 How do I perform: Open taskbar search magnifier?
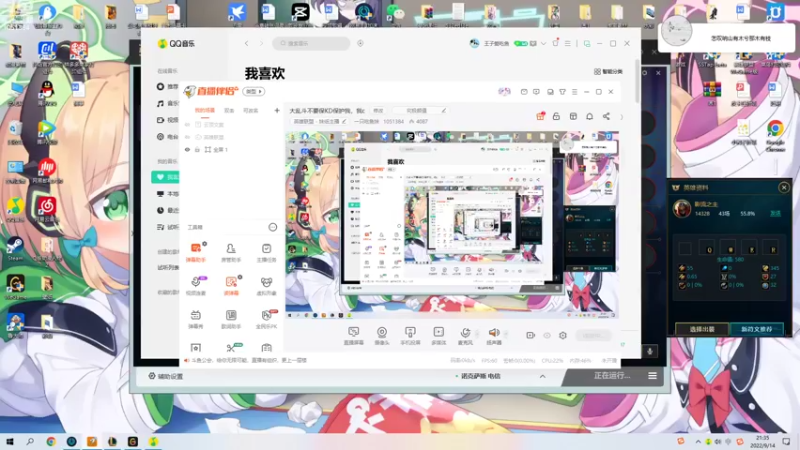[x=30, y=441]
